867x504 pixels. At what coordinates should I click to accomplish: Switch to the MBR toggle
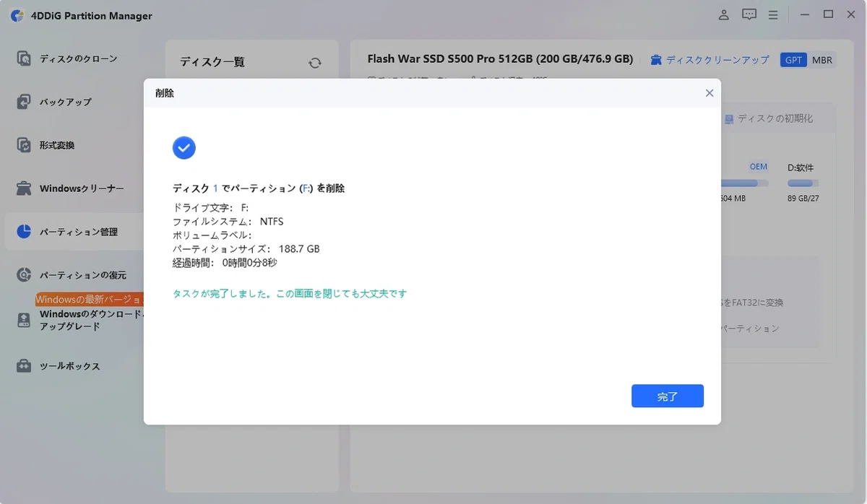pyautogui.click(x=821, y=60)
